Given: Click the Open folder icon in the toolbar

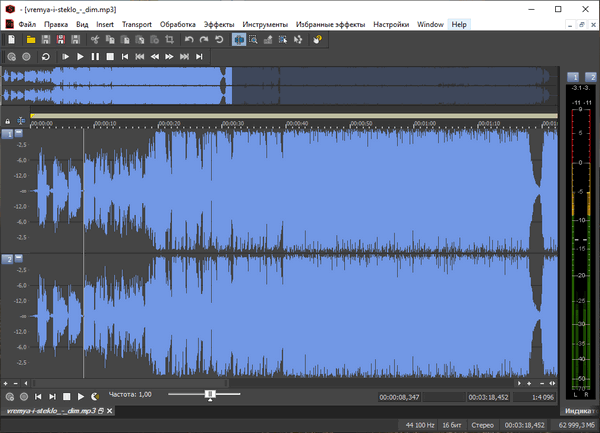Looking at the screenshot, I should tap(31, 40).
